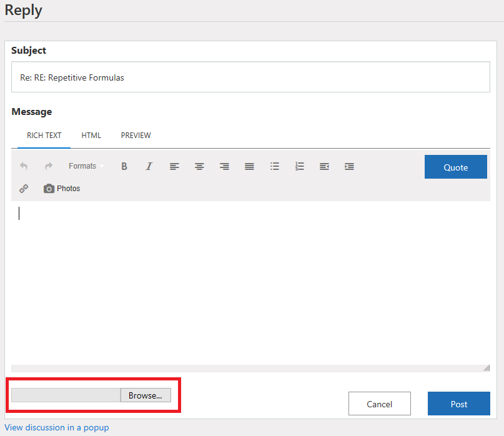Open the Formats dropdown

pyautogui.click(x=86, y=166)
